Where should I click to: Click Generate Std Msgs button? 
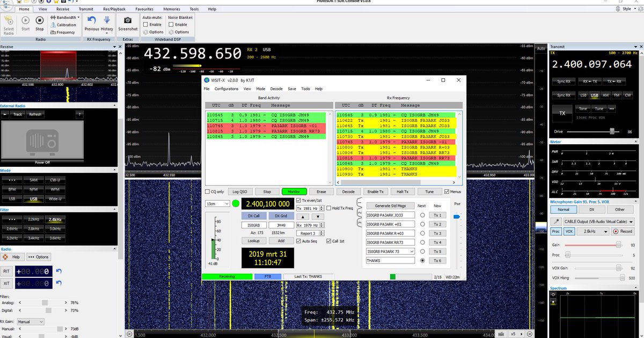tap(391, 205)
